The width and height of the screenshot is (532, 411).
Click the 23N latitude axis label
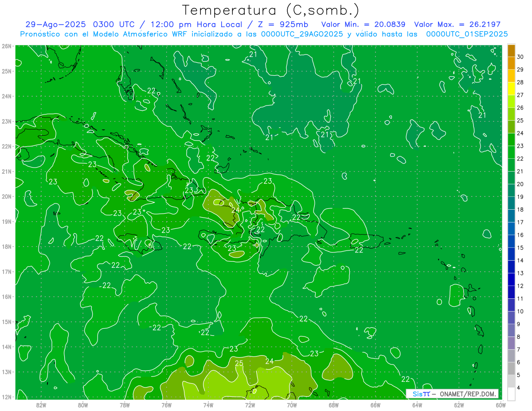tap(8, 121)
